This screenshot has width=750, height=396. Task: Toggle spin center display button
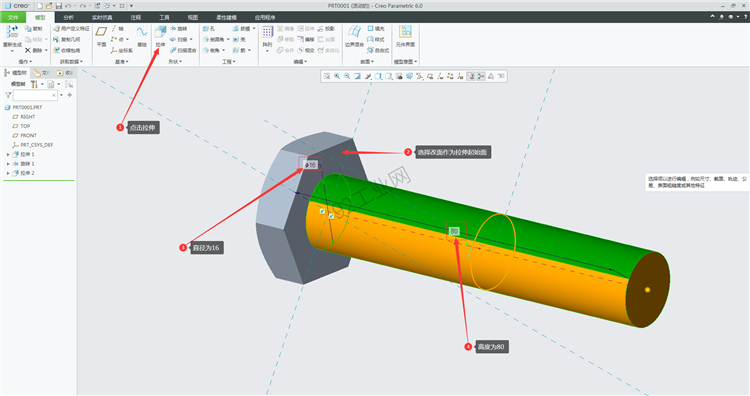coord(481,76)
